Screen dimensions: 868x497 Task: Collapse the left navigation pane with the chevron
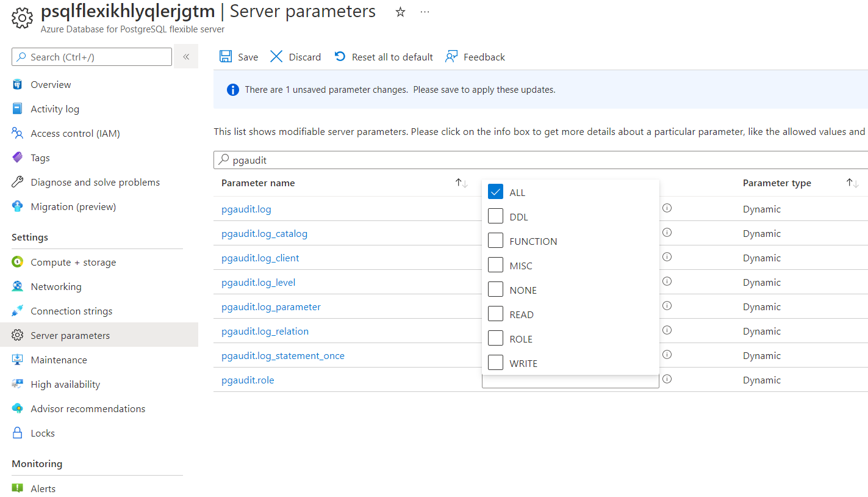pyautogui.click(x=186, y=56)
